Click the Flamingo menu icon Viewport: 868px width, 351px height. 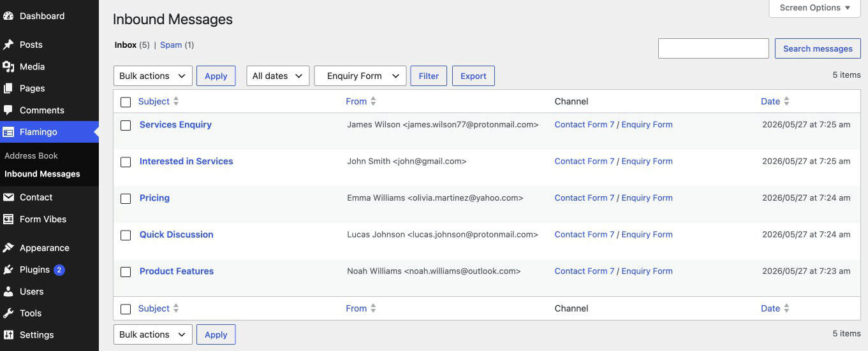click(8, 132)
